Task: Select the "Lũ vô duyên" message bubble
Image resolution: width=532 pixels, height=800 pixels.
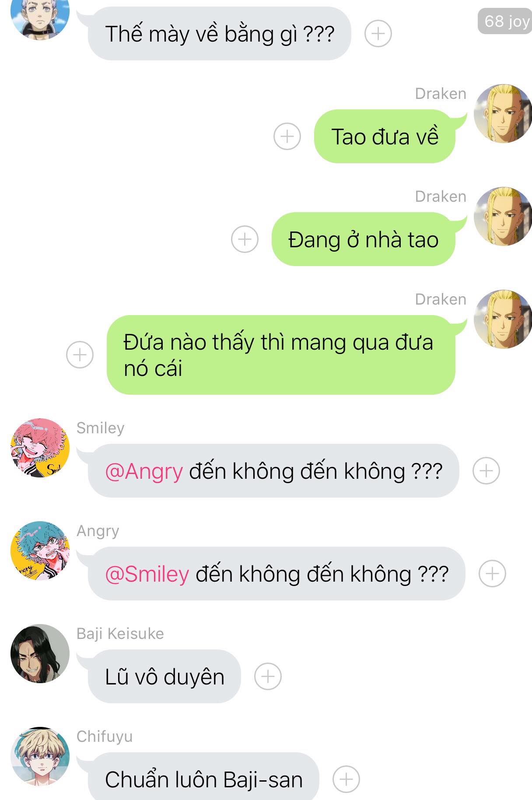Action: (x=164, y=677)
